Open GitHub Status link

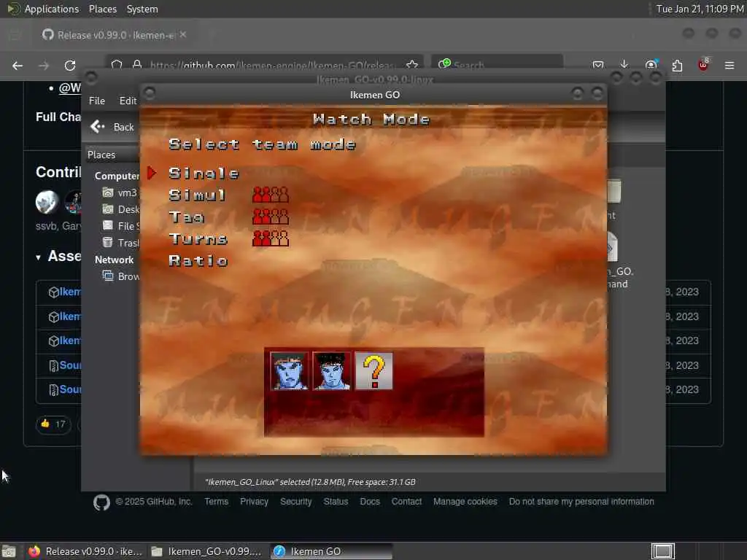[336, 502]
